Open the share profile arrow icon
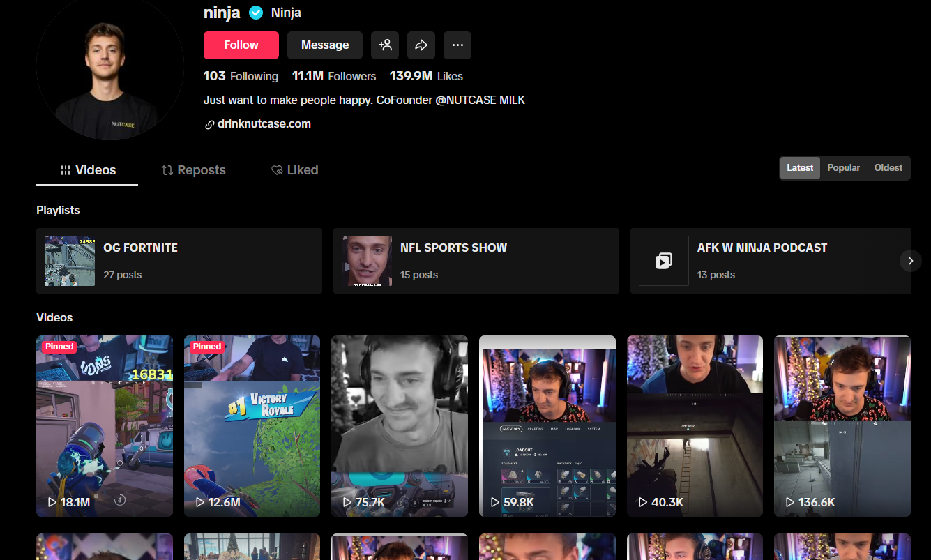931x560 pixels. pyautogui.click(x=421, y=45)
